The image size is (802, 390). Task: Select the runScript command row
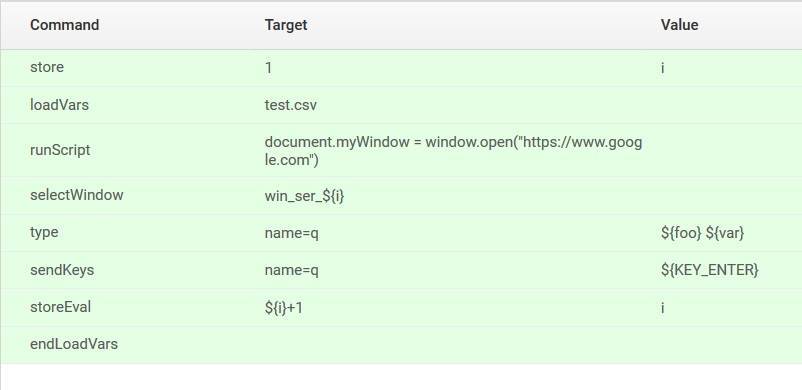tap(401, 150)
